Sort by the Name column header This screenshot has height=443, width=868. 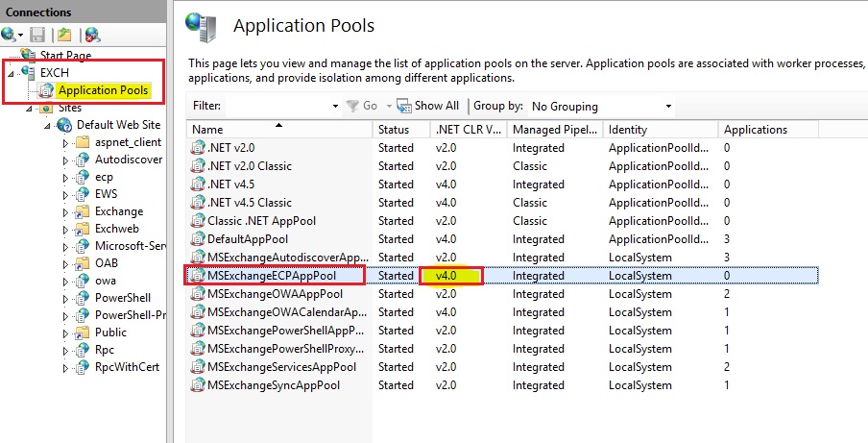point(279,130)
